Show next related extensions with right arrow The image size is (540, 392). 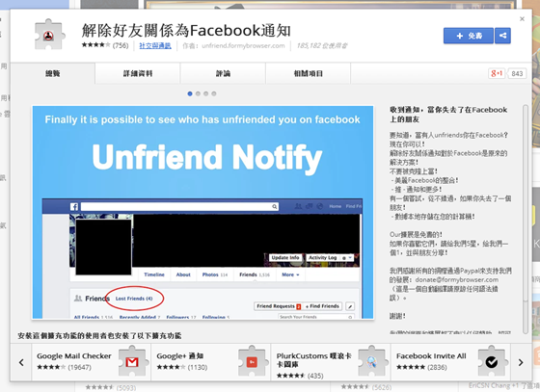coord(521,362)
